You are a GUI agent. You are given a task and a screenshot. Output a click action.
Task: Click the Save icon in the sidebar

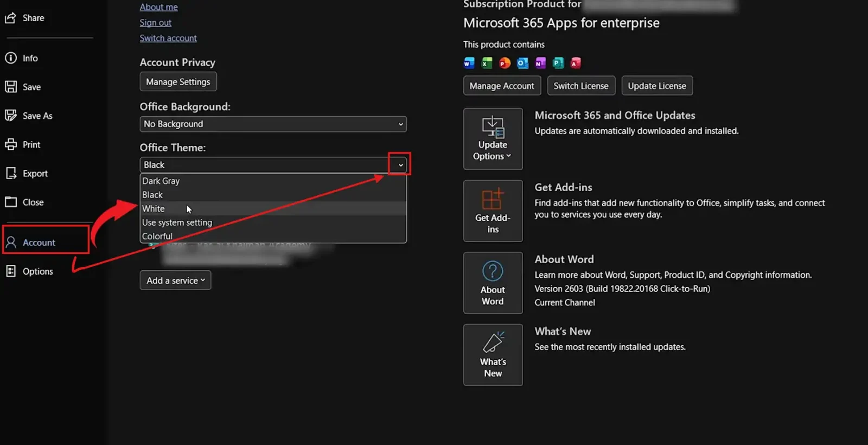[x=11, y=87]
